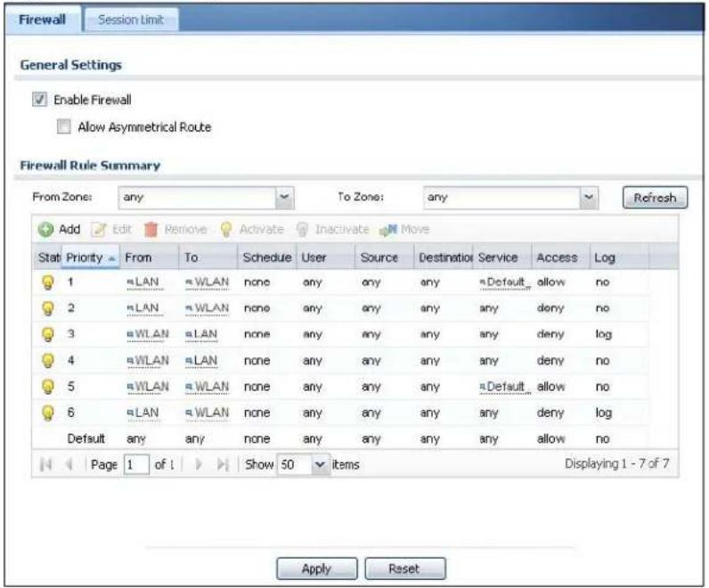709x588 pixels.
Task: Open the From Zone dropdown
Action: 284,198
